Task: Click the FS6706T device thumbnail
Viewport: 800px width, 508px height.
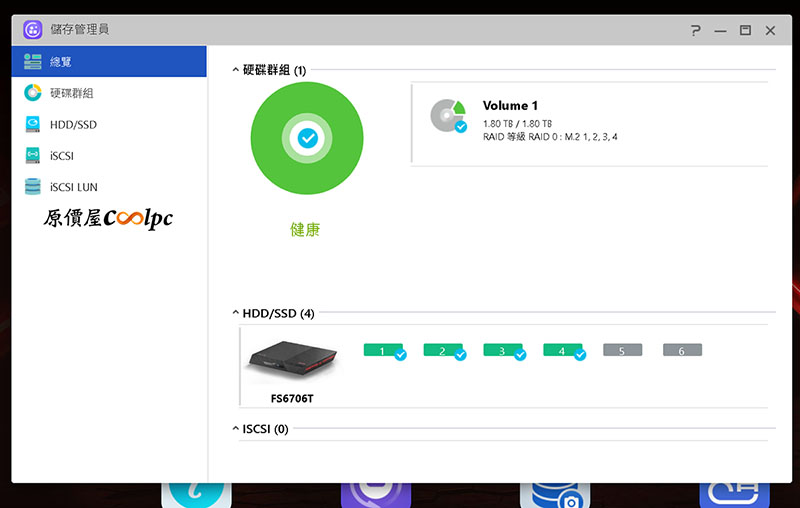Action: (x=292, y=361)
